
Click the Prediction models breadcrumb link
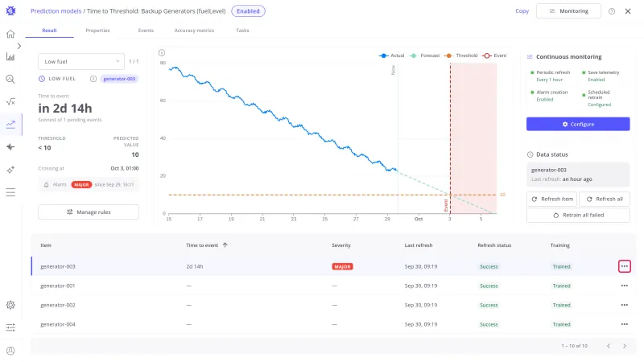[56, 11]
